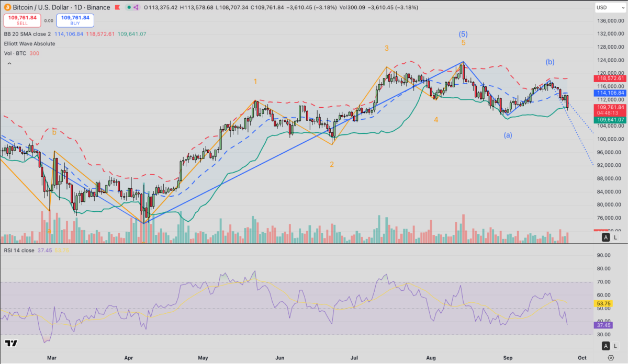Click the blue 114,106.84 basis price label

tap(610, 93)
